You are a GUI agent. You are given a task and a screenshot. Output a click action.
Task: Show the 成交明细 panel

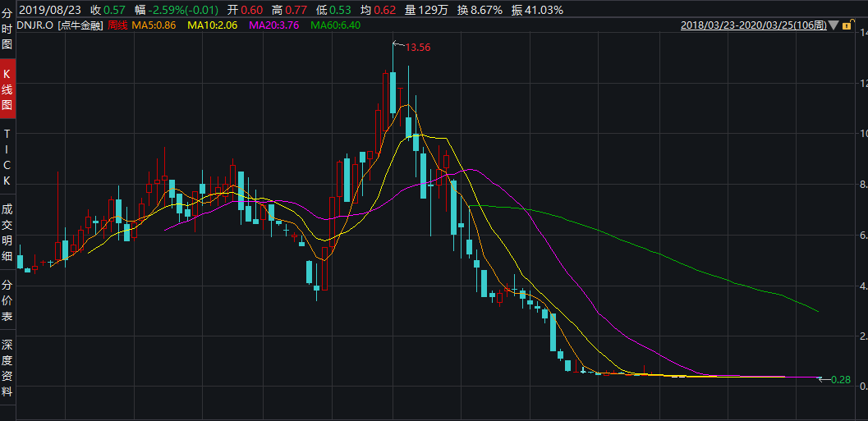[7, 232]
